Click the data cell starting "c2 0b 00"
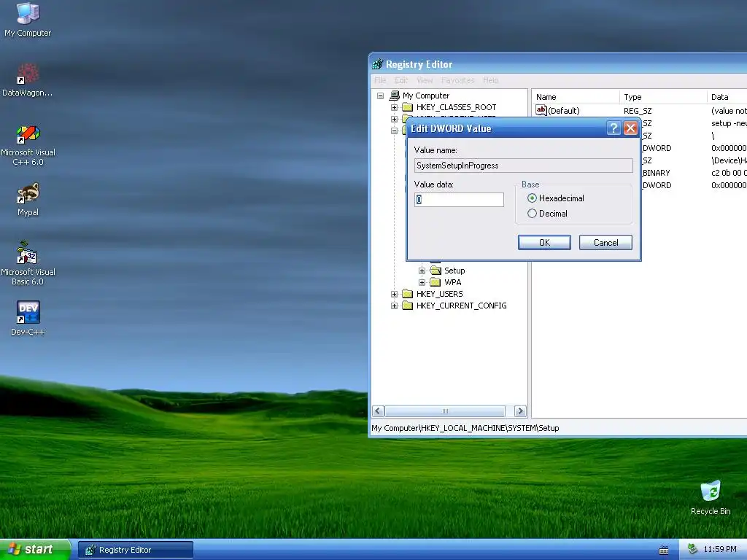 click(x=729, y=173)
